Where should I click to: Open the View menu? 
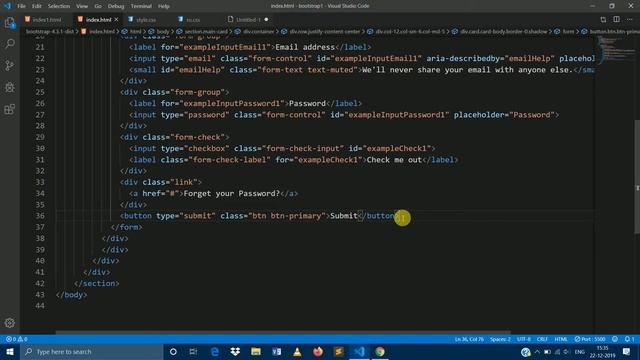(x=82, y=6)
